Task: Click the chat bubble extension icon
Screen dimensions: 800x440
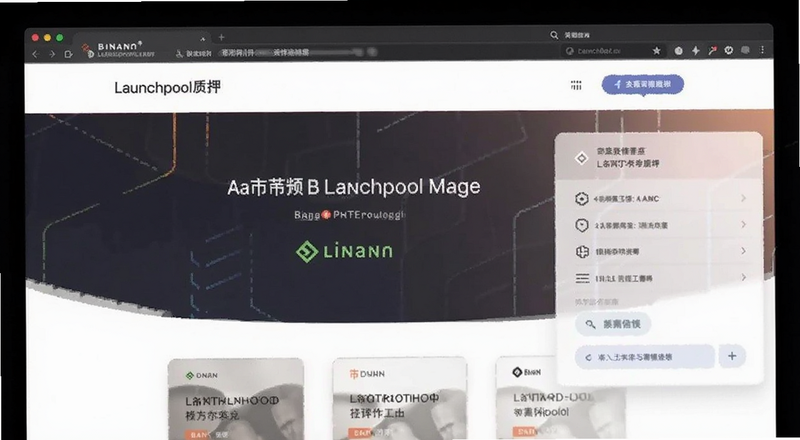Action: (745, 50)
